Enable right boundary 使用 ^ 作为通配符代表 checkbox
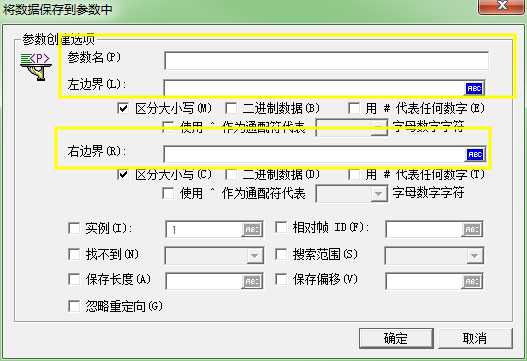The height and width of the screenshot is (361, 527). (168, 193)
